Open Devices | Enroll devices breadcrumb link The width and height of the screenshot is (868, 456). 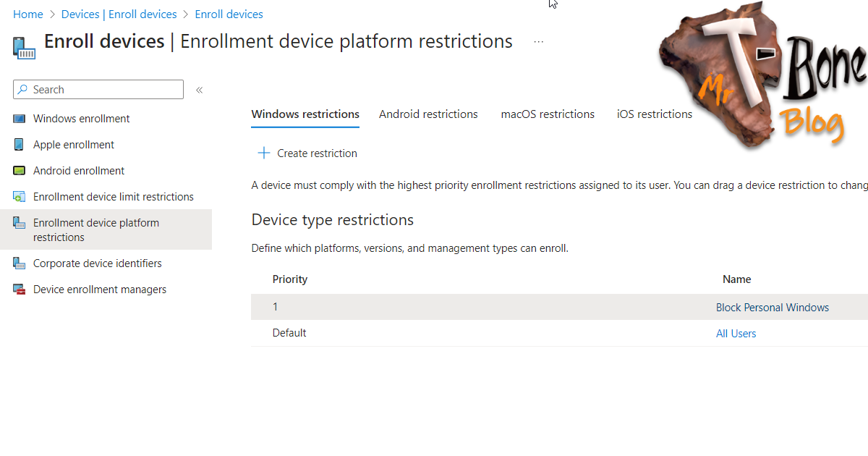(x=119, y=14)
